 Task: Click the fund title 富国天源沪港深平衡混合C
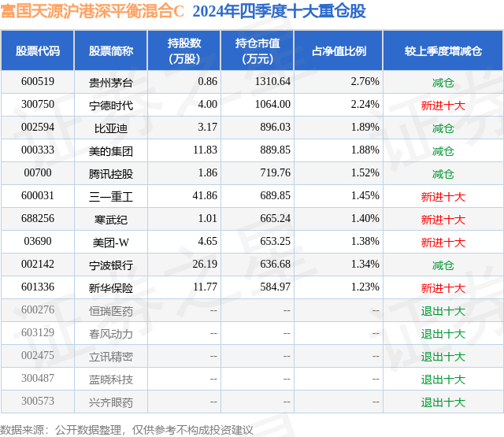click(92, 11)
